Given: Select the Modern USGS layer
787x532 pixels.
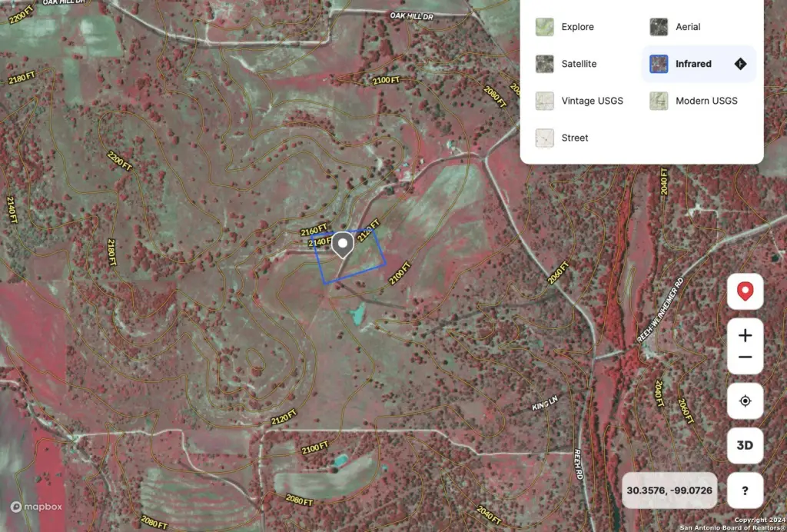Looking at the screenshot, I should (x=706, y=101).
